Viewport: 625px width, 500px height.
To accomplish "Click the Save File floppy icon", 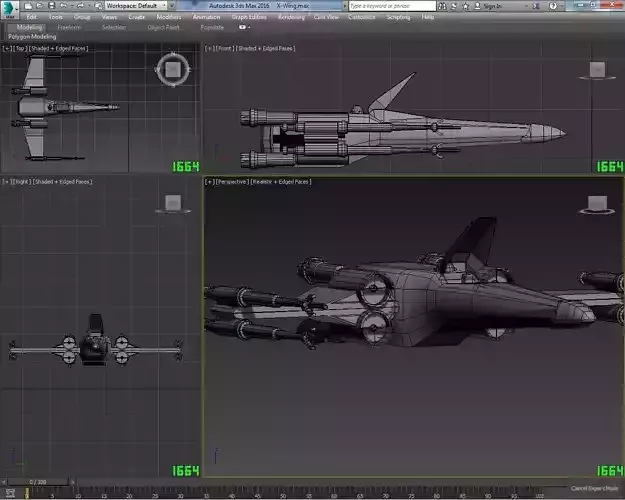I will (52, 6).
